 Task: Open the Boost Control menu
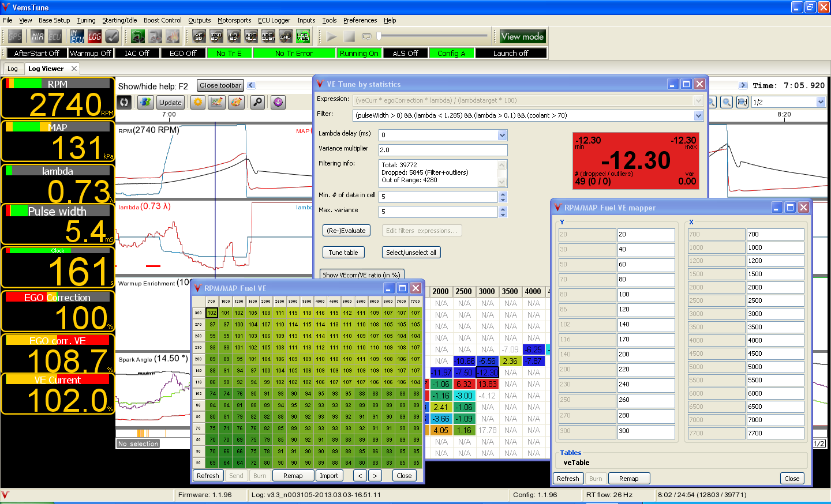point(163,20)
